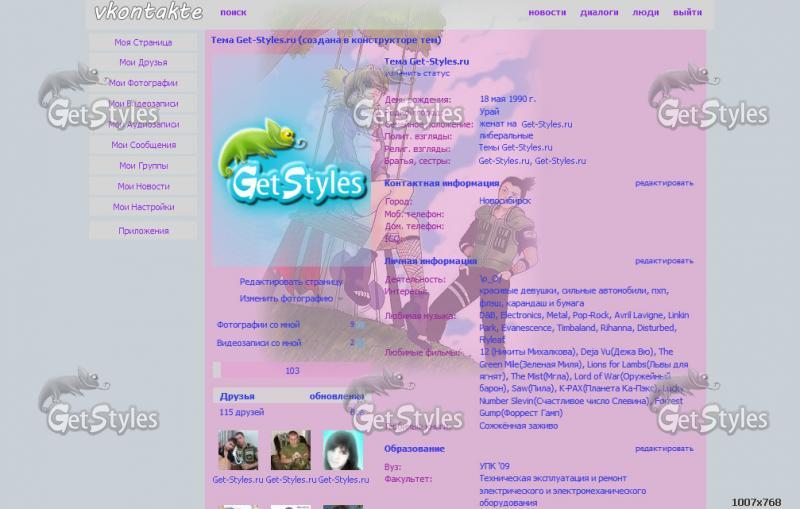
Task: Click the обновления link in the Друзья header
Action: tap(337, 396)
